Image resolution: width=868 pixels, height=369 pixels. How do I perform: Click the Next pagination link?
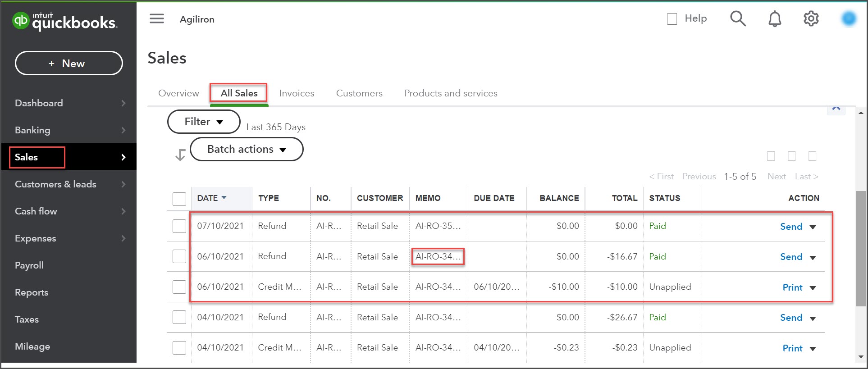[777, 177]
